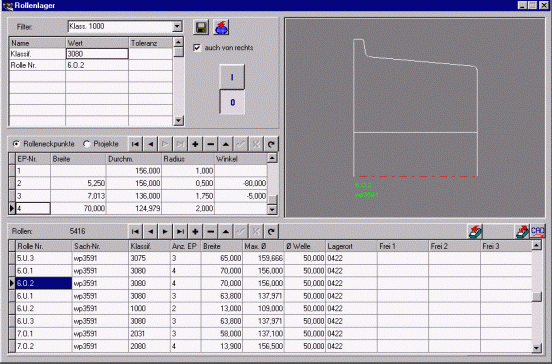Go to first record in Rollen navigator
The image size is (552, 364).
click(x=135, y=231)
